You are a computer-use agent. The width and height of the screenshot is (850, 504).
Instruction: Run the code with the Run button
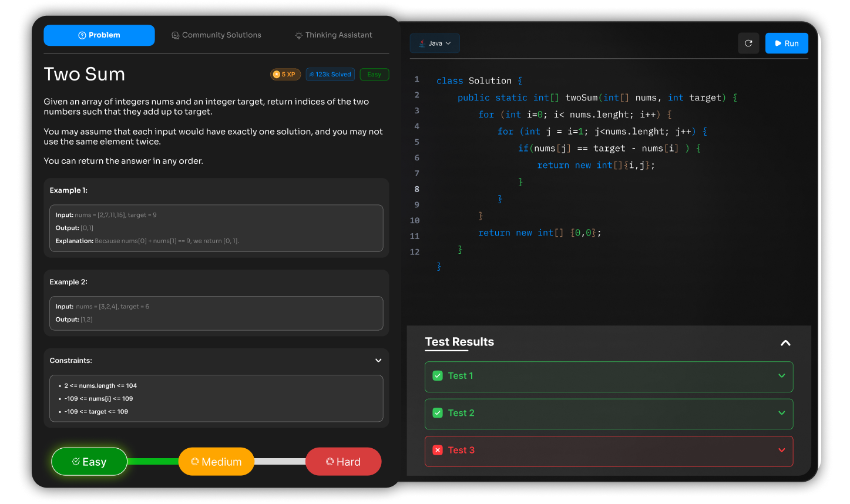coord(787,43)
